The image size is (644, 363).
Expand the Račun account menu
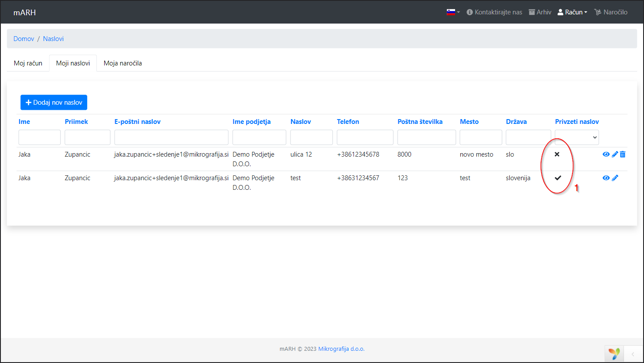572,12
